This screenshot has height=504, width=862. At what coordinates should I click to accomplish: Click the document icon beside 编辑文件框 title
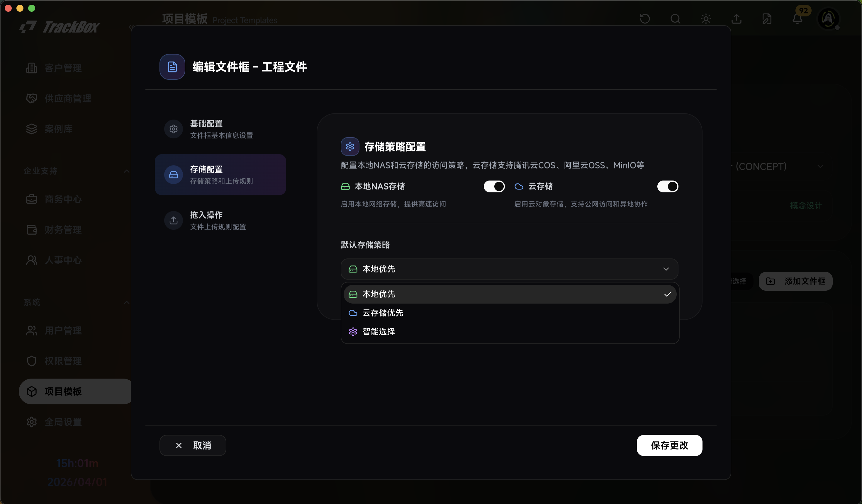(172, 67)
